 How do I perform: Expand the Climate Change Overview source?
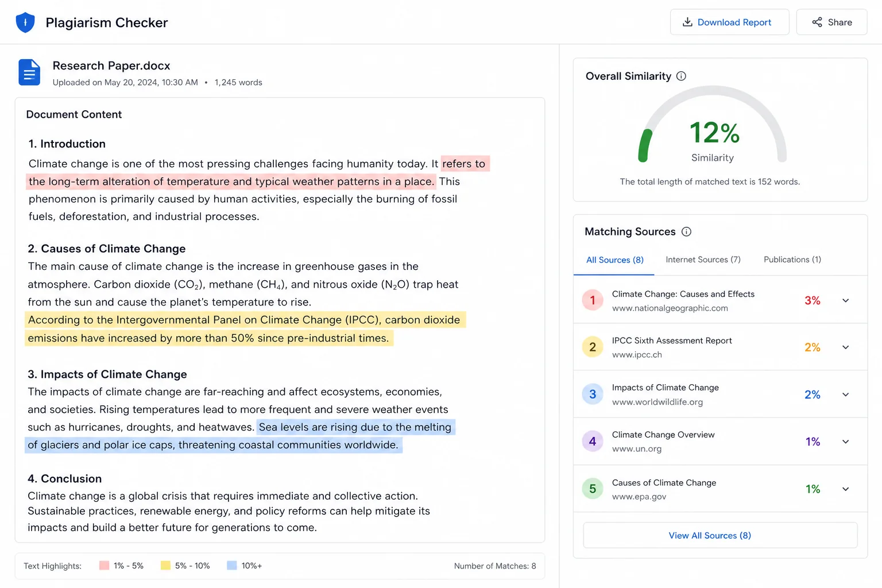pos(845,442)
